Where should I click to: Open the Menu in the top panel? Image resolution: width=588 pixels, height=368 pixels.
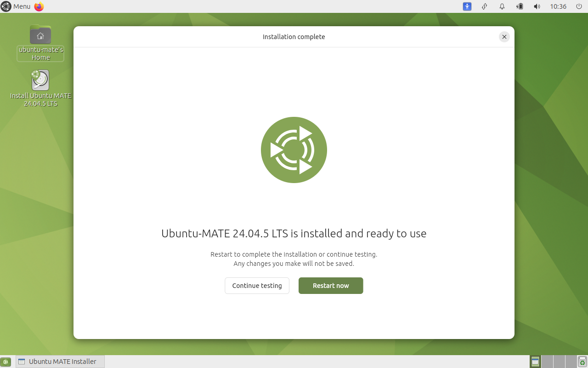point(16,6)
